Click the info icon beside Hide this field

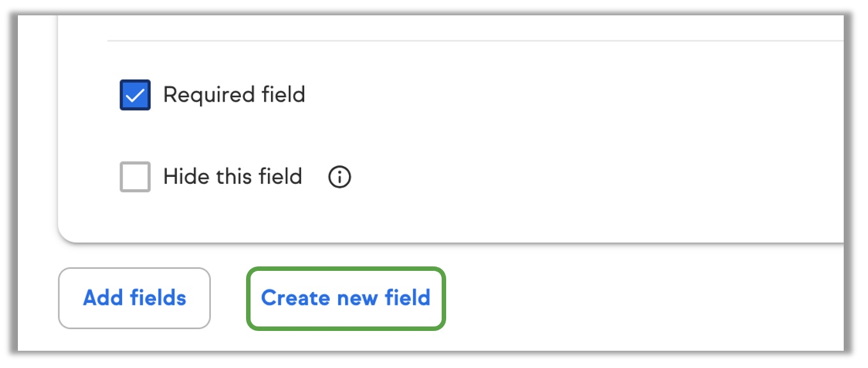339,177
